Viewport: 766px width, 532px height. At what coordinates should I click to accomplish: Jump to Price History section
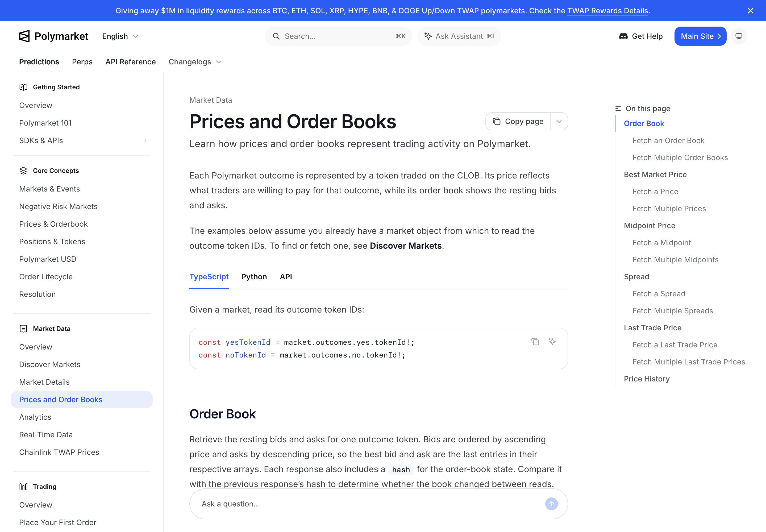coord(646,379)
